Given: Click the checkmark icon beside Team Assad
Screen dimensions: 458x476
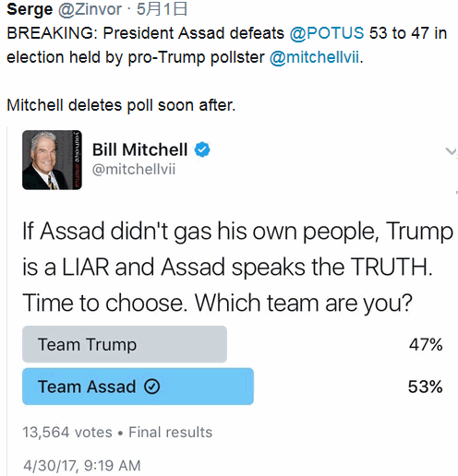Looking at the screenshot, I should [152, 387].
